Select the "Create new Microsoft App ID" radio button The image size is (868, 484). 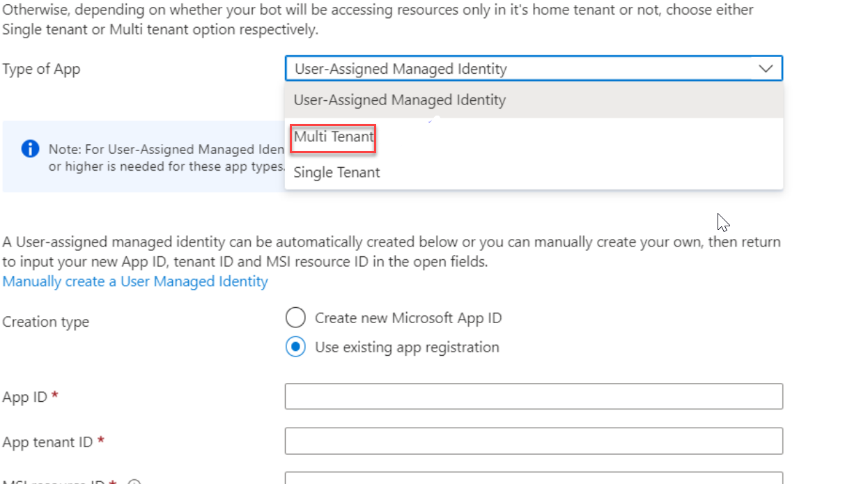295,318
